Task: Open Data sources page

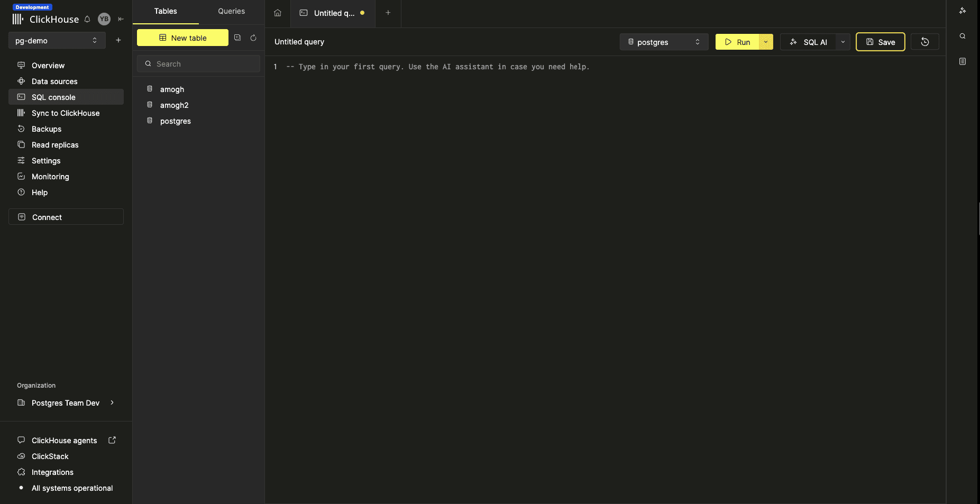Action: 66,81
